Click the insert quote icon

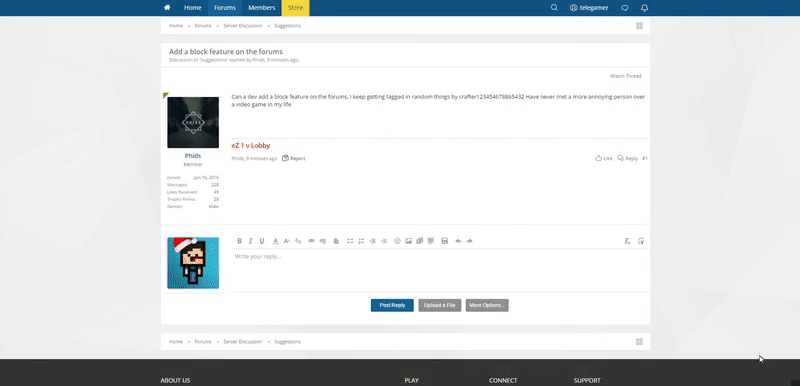coord(431,241)
